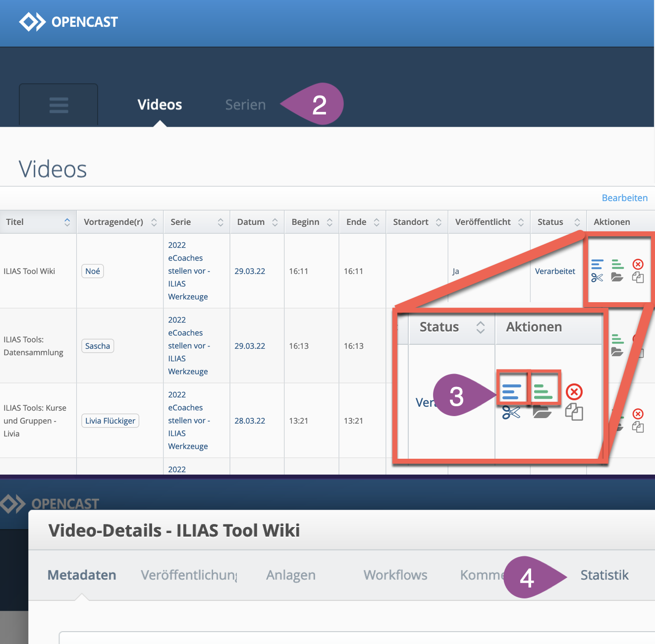Viewport: 655px width, 644px height.
Task: Open assets folder icon for ILIAS Tool Wiki
Action: (617, 277)
